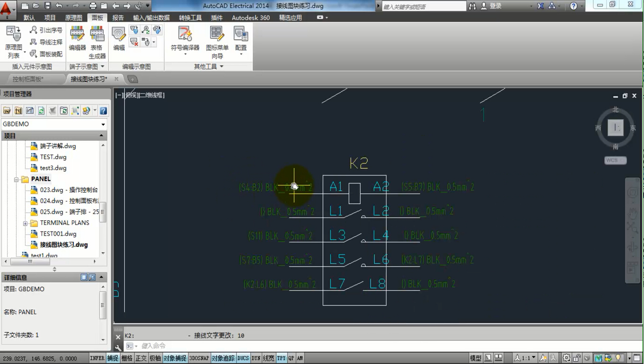This screenshot has height=364, width=644.
Task: Open the 报告 ribbon tab
Action: (118, 17)
